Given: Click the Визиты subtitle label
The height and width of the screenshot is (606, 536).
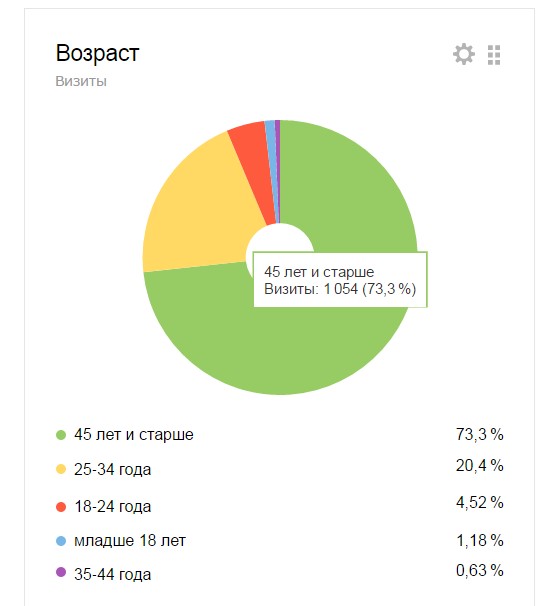Looking at the screenshot, I should pos(81,81).
